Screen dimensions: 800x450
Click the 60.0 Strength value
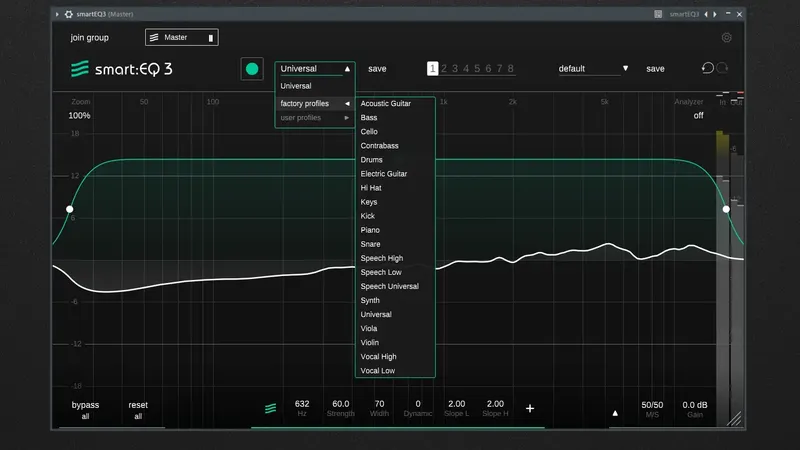pyautogui.click(x=341, y=404)
